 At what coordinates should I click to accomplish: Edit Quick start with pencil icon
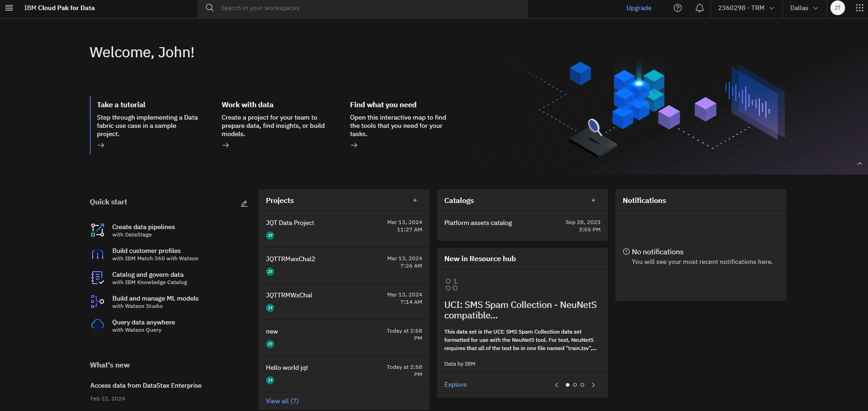(244, 203)
